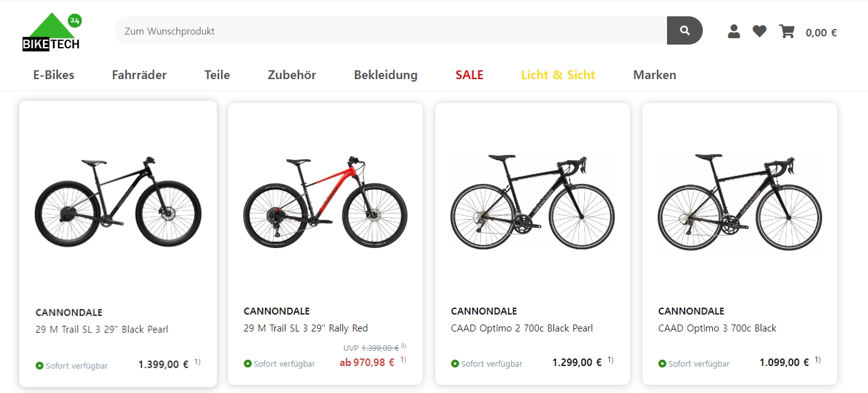Click the cart total 0,00 € amount

coord(821,33)
